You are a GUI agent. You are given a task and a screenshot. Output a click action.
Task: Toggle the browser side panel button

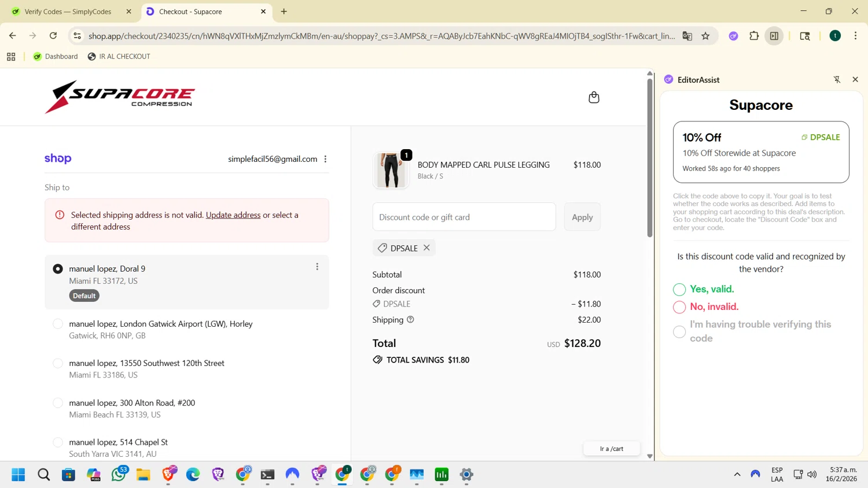(774, 36)
